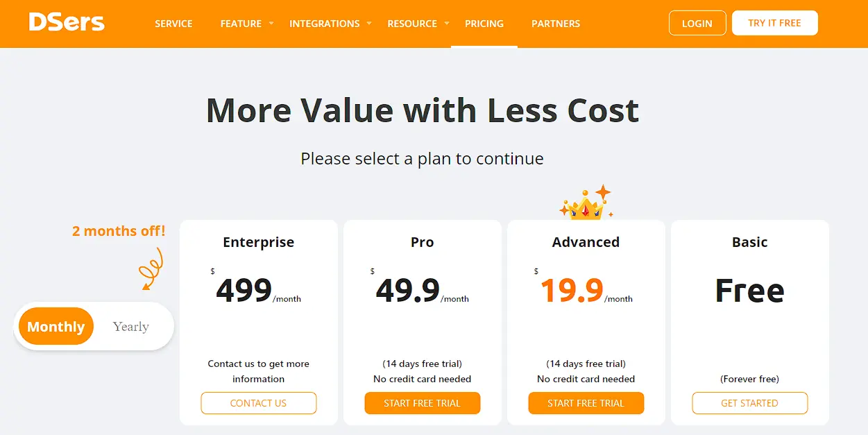Click Contact Us for Enterprise plan
Viewport: 868px width, 435px height.
click(x=259, y=403)
